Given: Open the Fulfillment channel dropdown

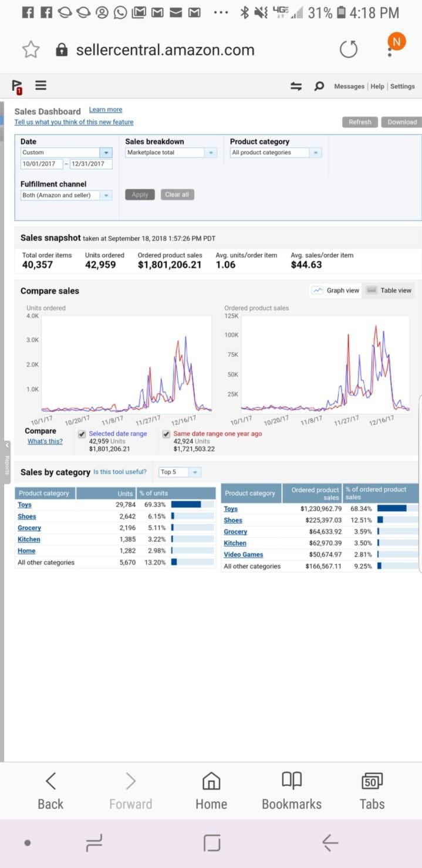Looking at the screenshot, I should [66, 195].
